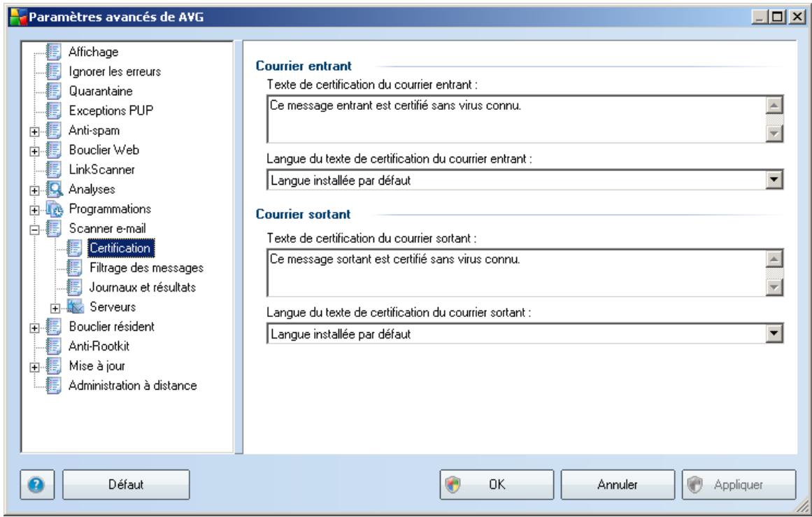Click the Programmations clock icon
Viewport: 812px width, 517px height.
coord(55,208)
